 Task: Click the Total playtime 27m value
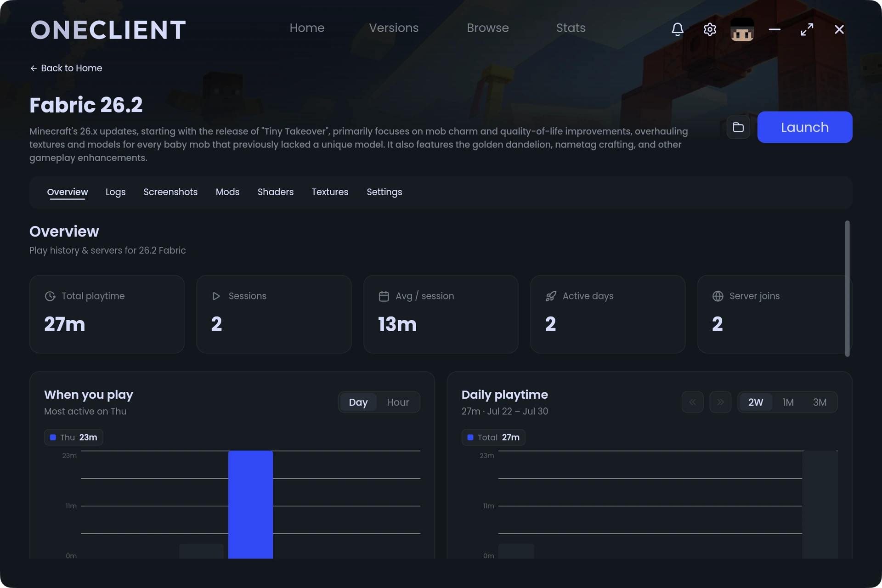click(65, 324)
